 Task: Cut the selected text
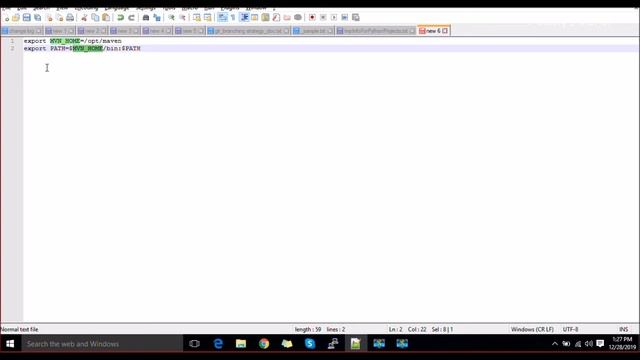[x=84, y=18]
